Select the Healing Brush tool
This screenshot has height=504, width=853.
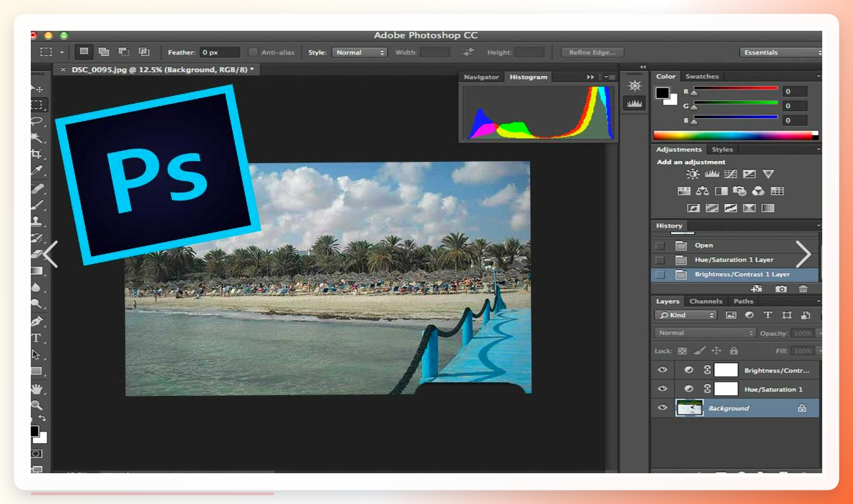point(37,189)
